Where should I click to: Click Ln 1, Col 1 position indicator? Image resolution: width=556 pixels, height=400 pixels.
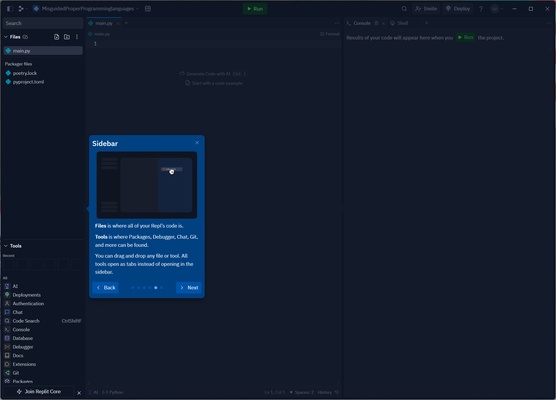tap(274, 392)
